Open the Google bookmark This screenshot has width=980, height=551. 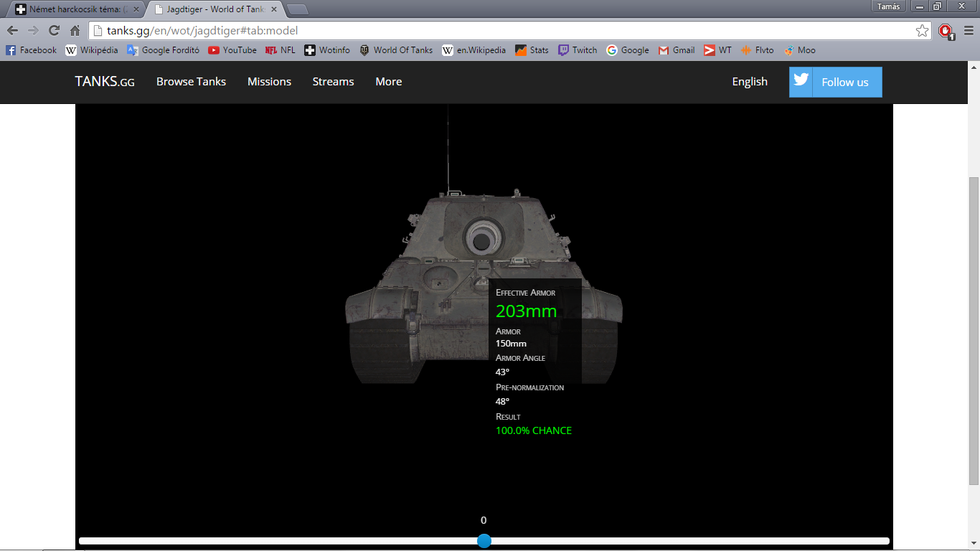pyautogui.click(x=627, y=50)
